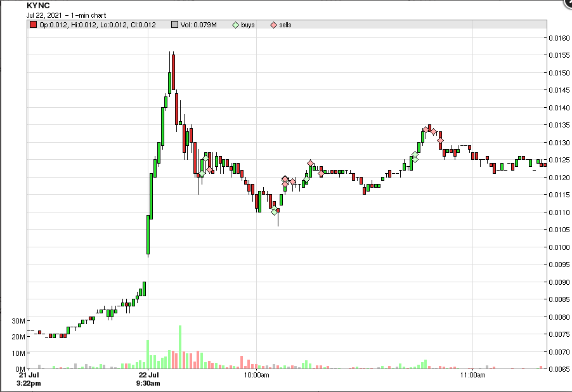Click the grey Vol legend swatch
572x392 pixels.
(x=174, y=25)
